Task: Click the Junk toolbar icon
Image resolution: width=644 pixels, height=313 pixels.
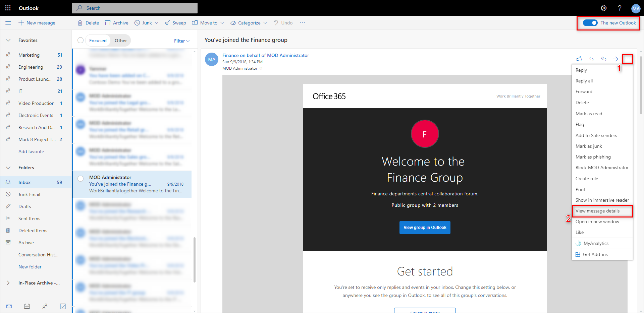Action: pyautogui.click(x=137, y=23)
